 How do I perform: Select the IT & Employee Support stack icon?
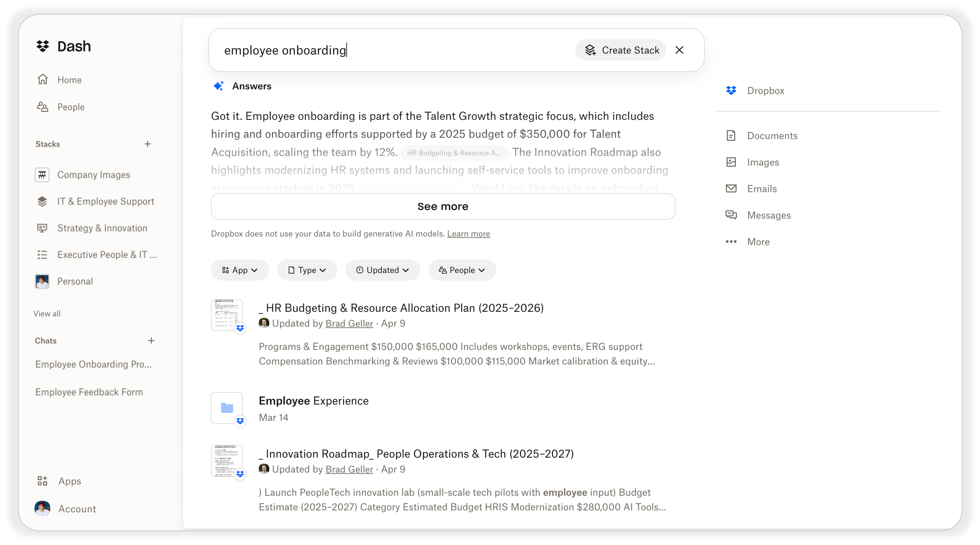(x=42, y=201)
